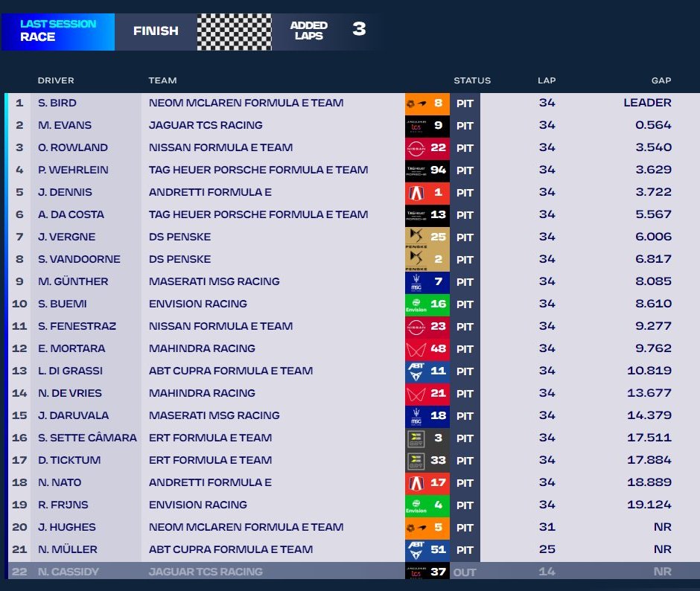This screenshot has width=700, height=591.
Task: Click the Andretti number 1 car badge
Action: pyautogui.click(x=427, y=192)
